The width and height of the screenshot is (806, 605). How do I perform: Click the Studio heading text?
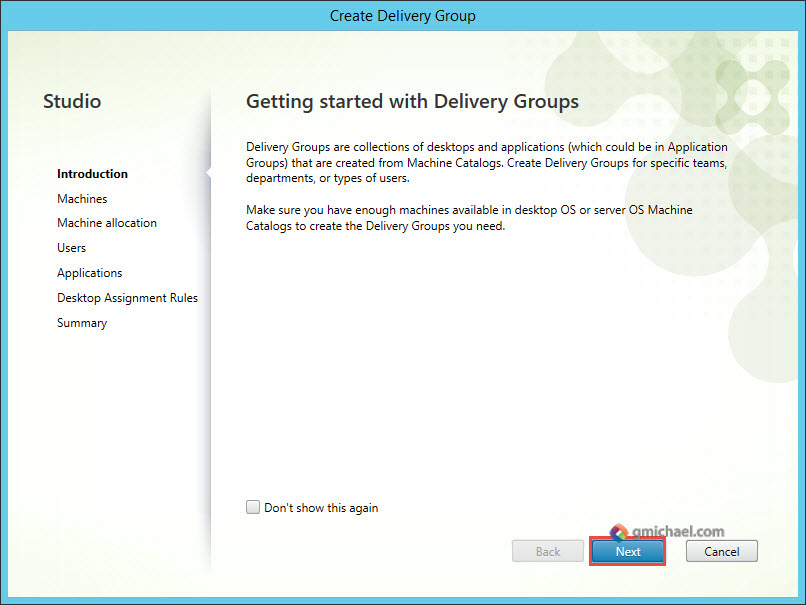click(72, 101)
